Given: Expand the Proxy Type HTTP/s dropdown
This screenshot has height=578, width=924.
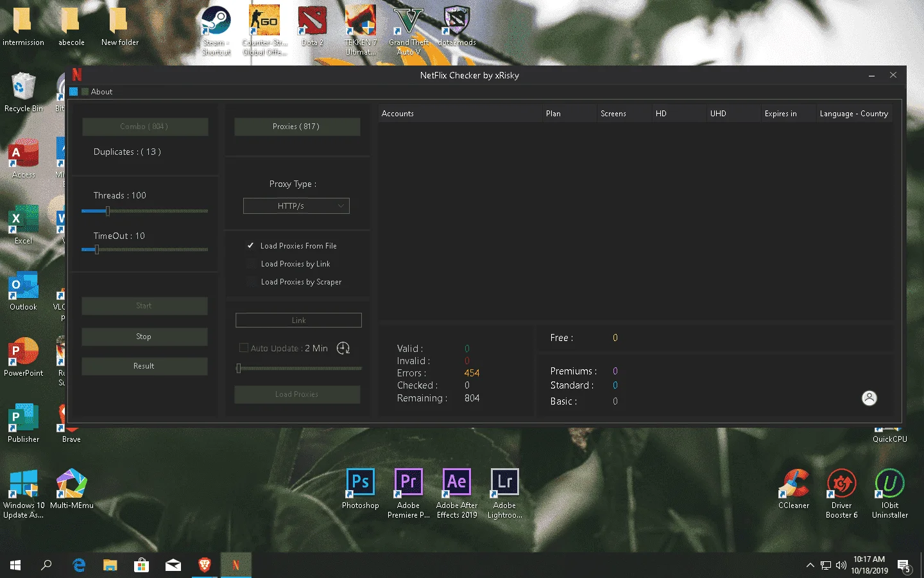Looking at the screenshot, I should 296,206.
